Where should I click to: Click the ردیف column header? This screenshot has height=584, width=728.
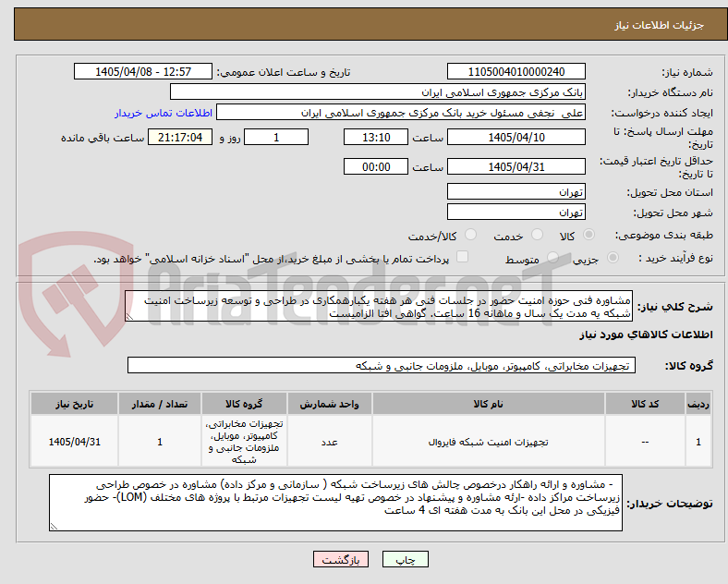698,404
